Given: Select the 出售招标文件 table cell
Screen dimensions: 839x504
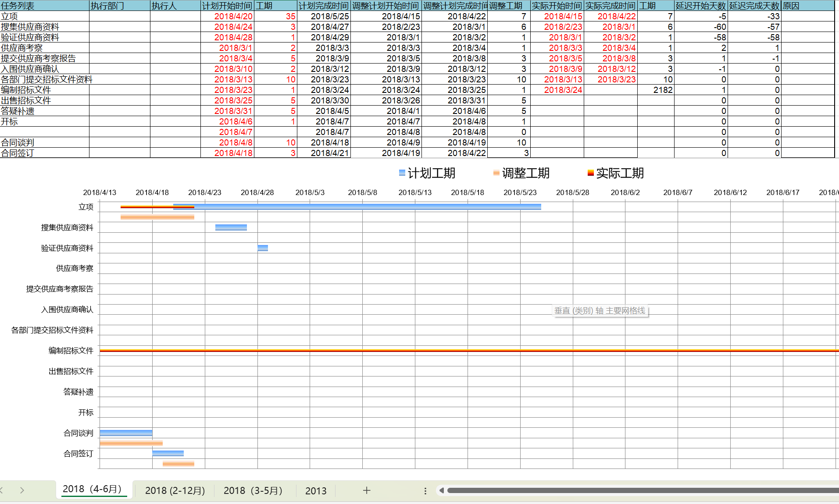Looking at the screenshot, I should click(x=44, y=100).
